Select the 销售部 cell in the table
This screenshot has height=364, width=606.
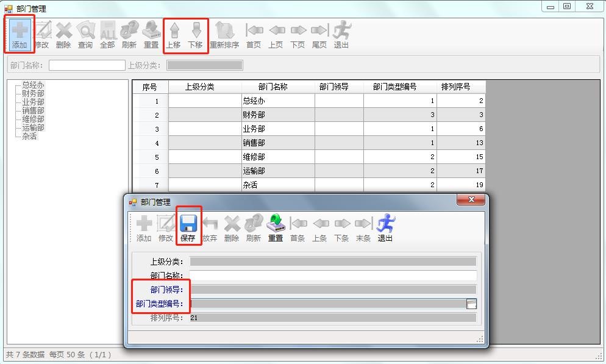(x=278, y=143)
